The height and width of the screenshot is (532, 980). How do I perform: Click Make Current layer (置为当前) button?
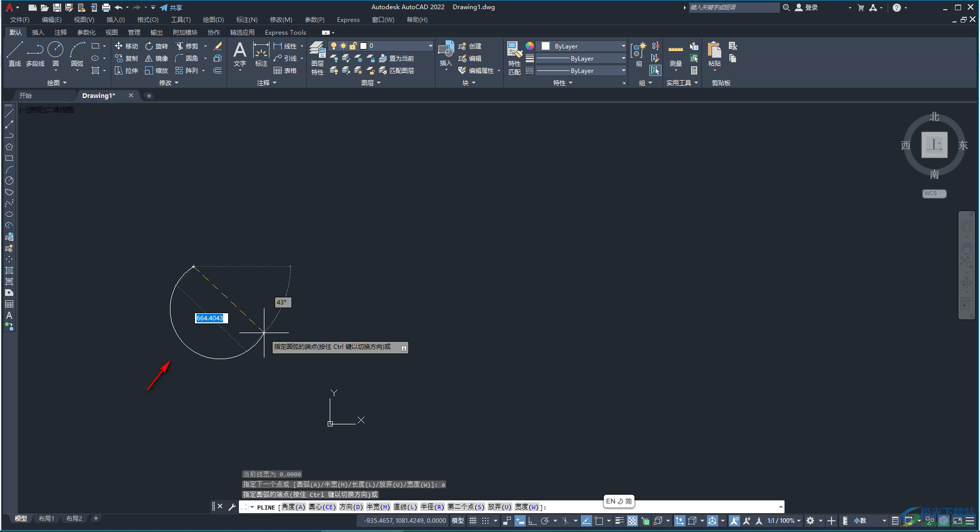point(397,58)
